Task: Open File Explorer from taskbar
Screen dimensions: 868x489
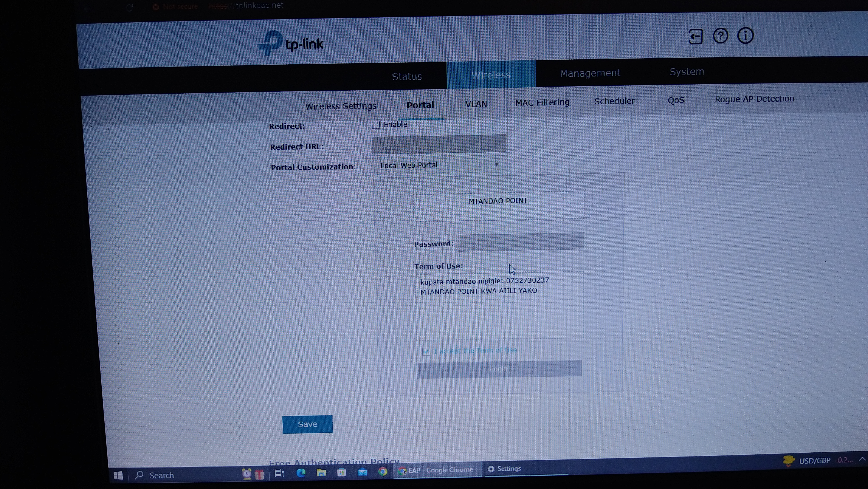Action: [321, 473]
